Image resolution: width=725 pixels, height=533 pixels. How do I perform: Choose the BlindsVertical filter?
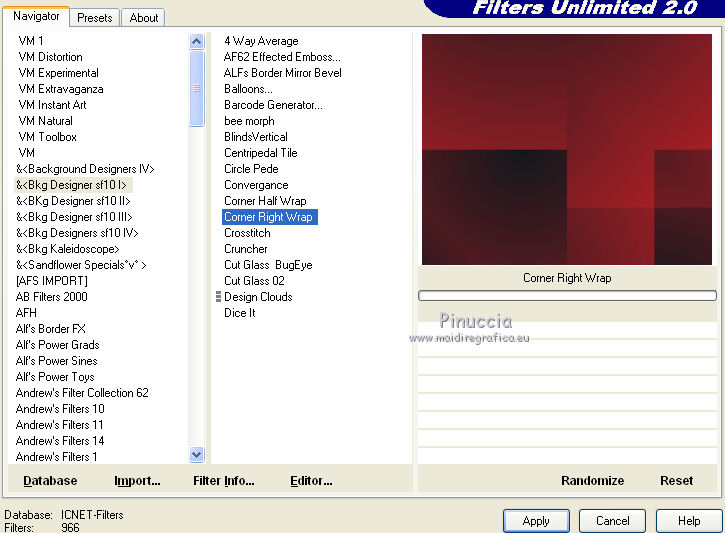256,137
